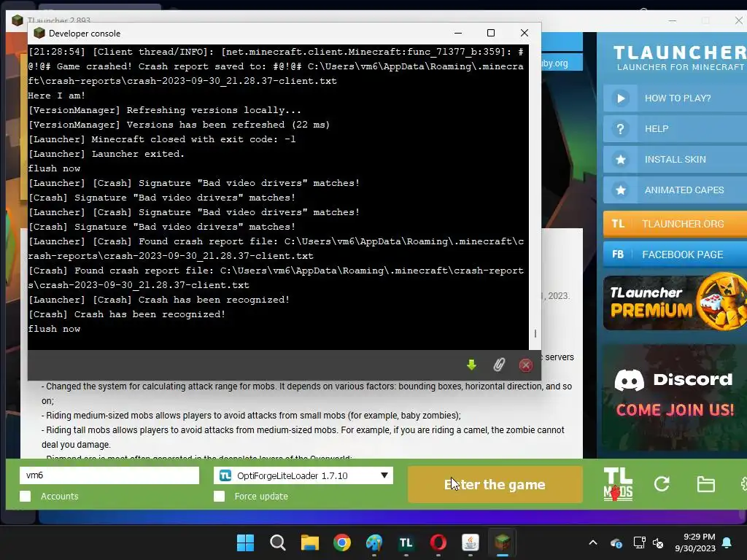This screenshot has height=560, width=747.
Task: Open TL Mods icon
Action: pos(618,484)
